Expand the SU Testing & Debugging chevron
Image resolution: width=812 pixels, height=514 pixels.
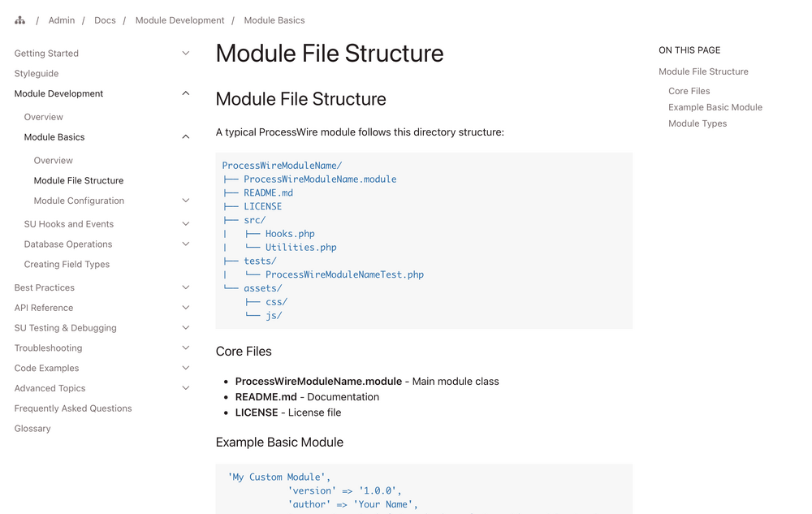coord(186,328)
